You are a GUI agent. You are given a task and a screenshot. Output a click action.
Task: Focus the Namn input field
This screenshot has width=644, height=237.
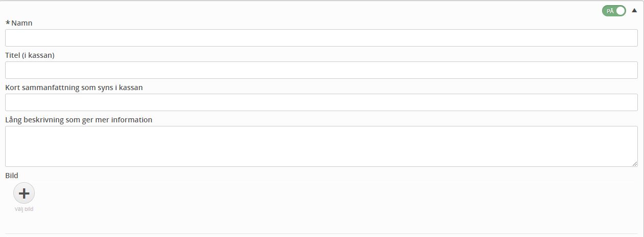pos(321,38)
